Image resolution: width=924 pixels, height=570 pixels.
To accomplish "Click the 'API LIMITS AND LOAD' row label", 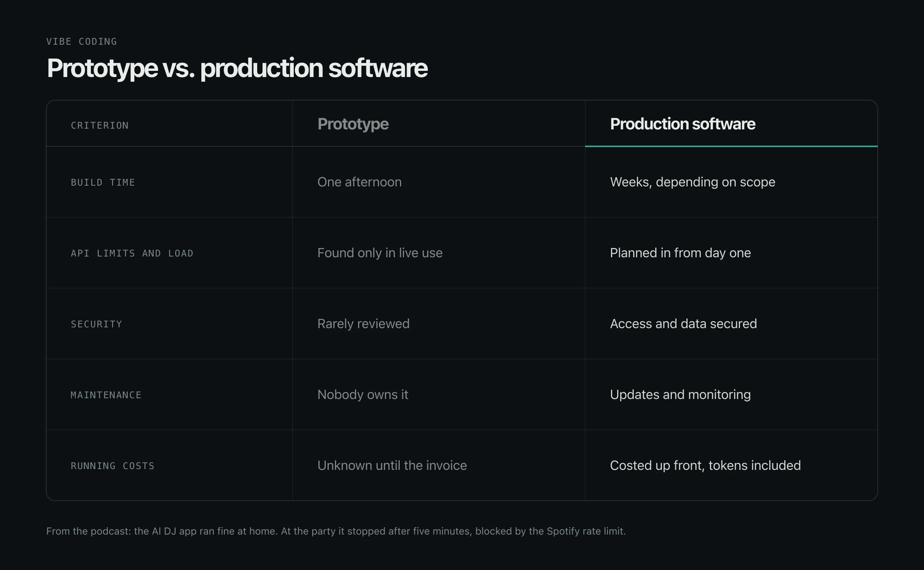I will (132, 253).
